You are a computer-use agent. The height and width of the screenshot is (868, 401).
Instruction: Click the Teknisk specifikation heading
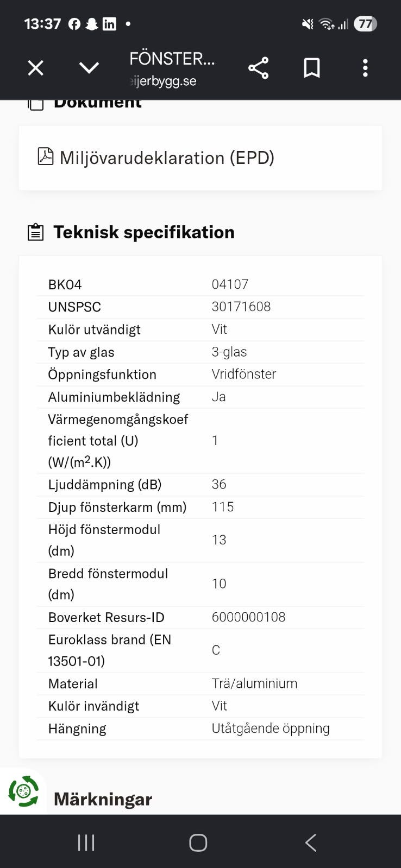(x=144, y=232)
